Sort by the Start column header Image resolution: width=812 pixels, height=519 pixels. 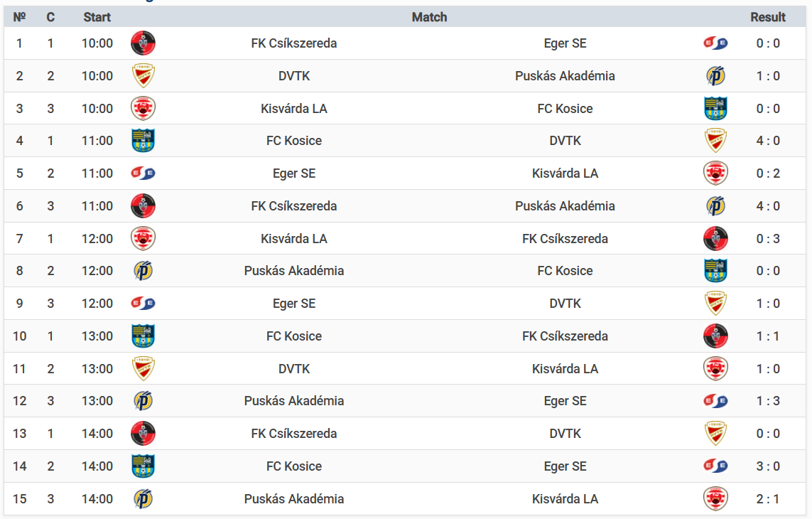(97, 17)
